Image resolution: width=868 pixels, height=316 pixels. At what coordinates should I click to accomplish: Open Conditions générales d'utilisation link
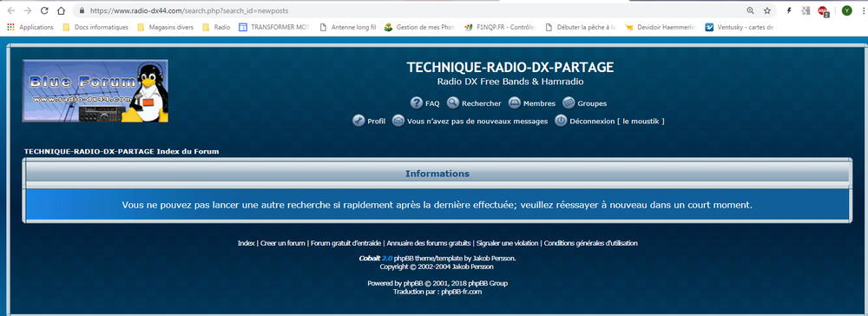(590, 243)
